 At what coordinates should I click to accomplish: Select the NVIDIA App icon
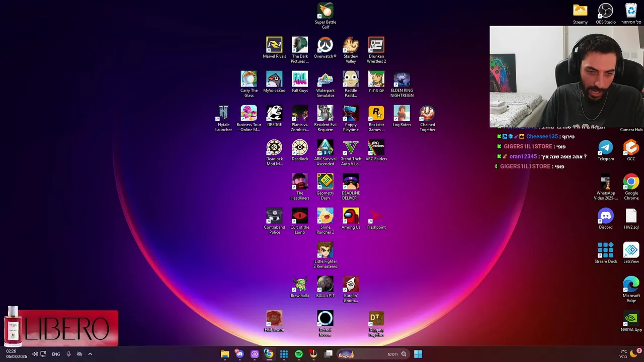631,321
